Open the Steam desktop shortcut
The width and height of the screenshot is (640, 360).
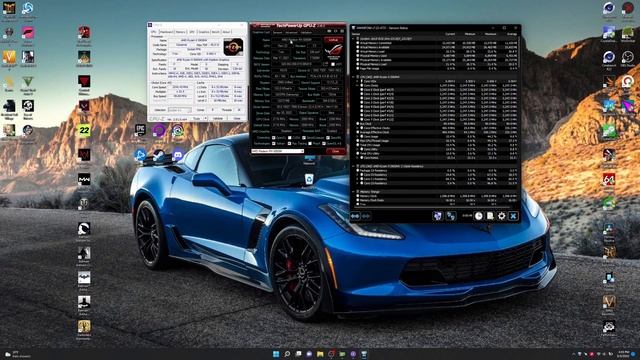[x=159, y=155]
